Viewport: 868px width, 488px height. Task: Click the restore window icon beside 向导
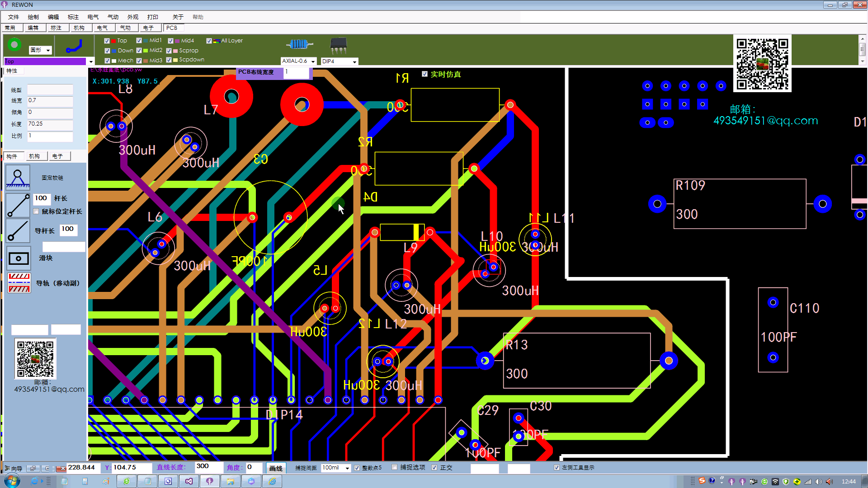(x=32, y=469)
